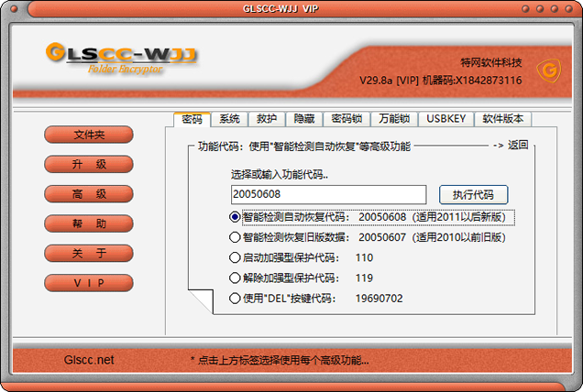Image resolution: width=583 pixels, height=392 pixels.
Task: Click the GLSCC-WJJ Folder Encryptor logo
Action: click(121, 58)
